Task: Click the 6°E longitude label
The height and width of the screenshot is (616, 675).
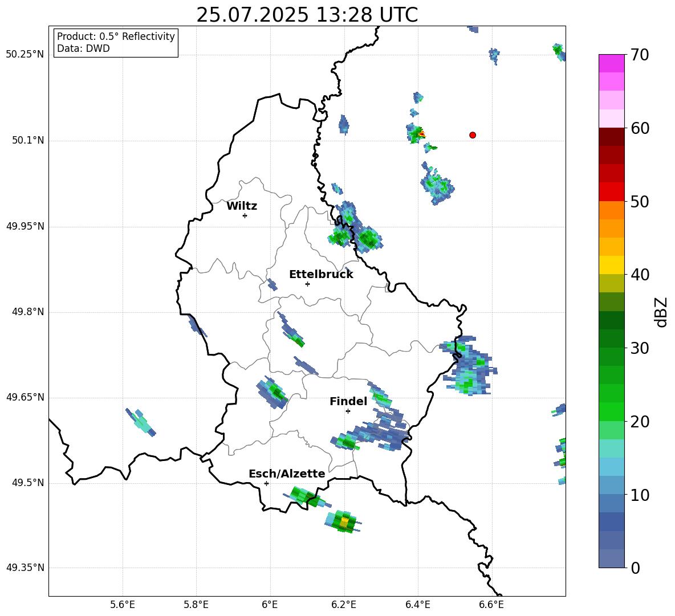Action: coord(270,605)
